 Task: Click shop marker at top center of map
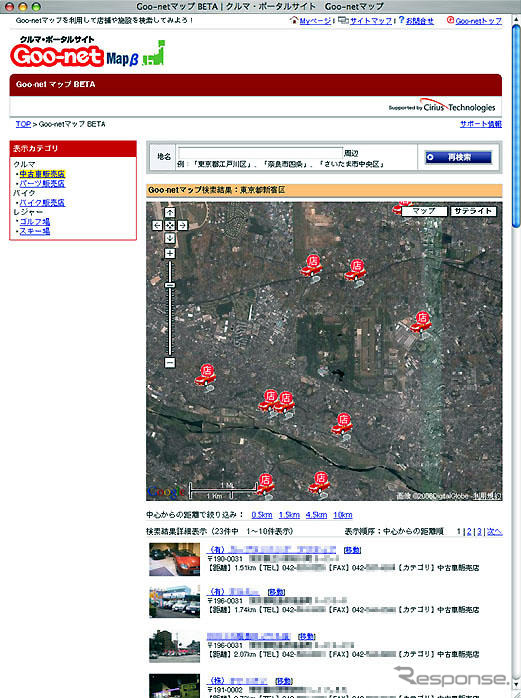point(312,266)
